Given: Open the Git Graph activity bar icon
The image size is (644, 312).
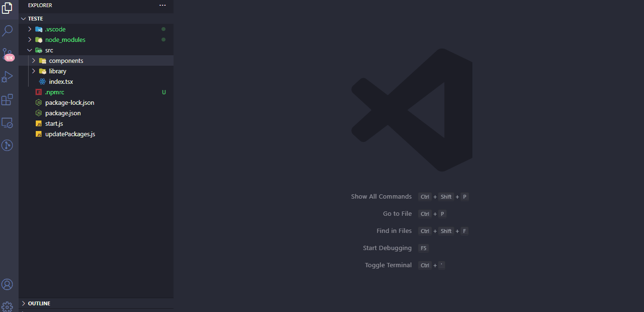Looking at the screenshot, I should point(7,145).
